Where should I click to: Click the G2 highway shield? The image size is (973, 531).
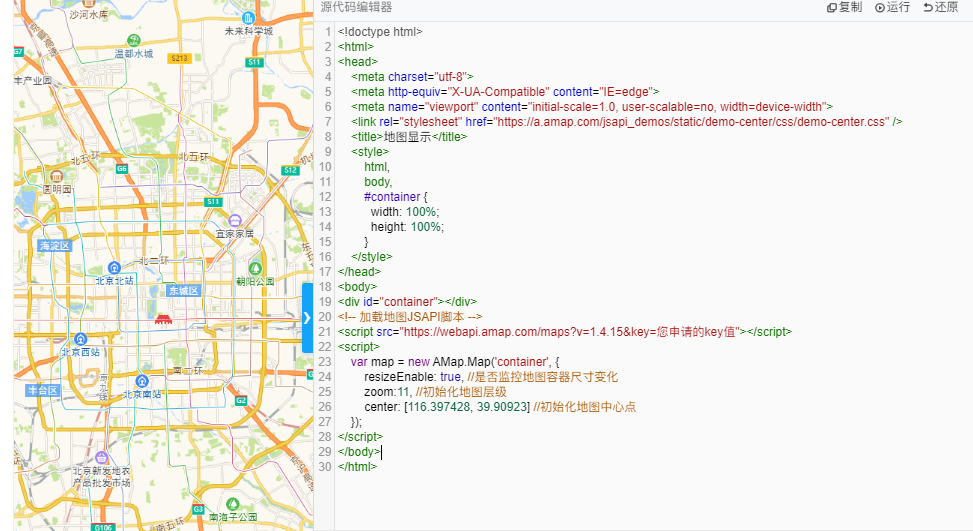[x=241, y=401]
